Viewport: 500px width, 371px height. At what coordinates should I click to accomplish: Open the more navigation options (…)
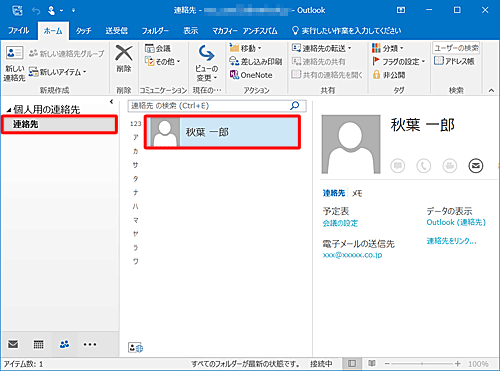(90, 344)
